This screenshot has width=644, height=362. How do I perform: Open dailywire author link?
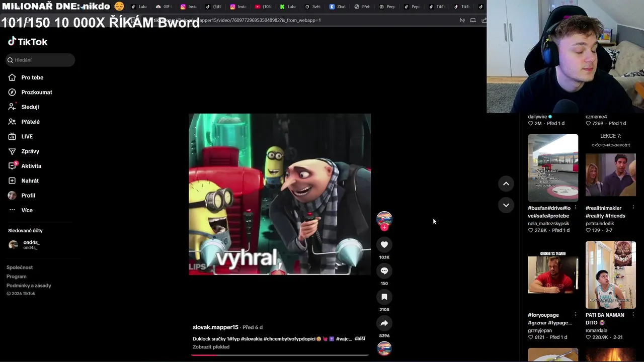tap(537, 117)
